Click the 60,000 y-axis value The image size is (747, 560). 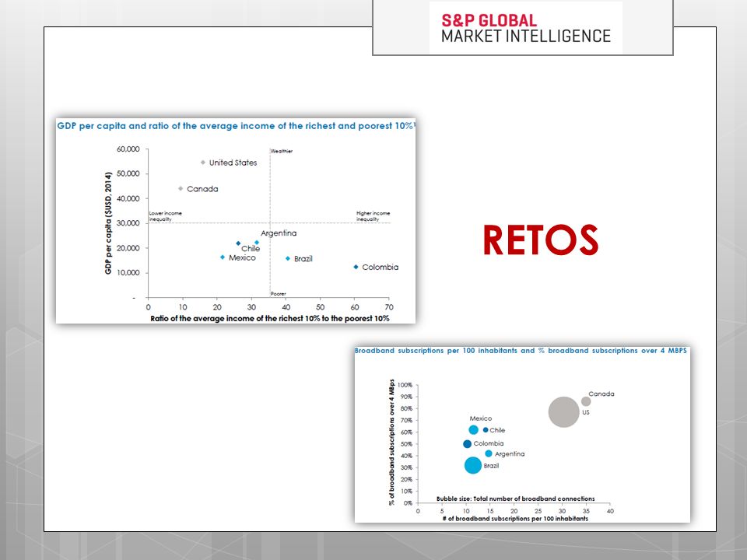[x=128, y=149]
